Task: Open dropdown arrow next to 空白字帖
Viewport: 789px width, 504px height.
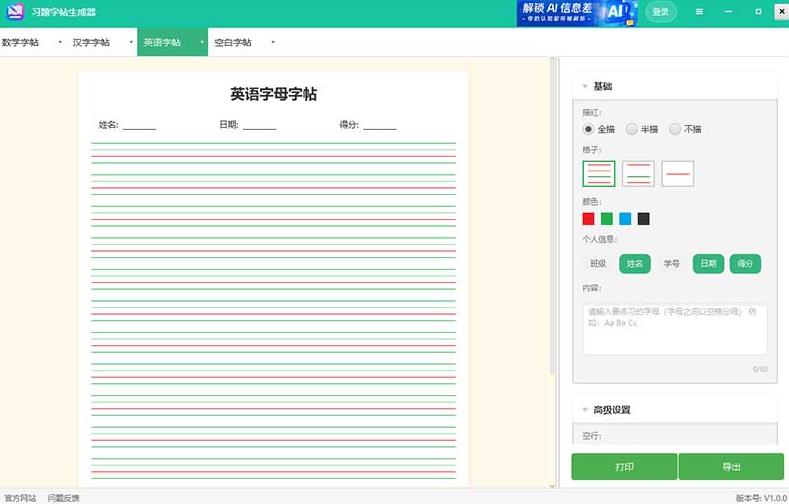Action: pyautogui.click(x=273, y=42)
